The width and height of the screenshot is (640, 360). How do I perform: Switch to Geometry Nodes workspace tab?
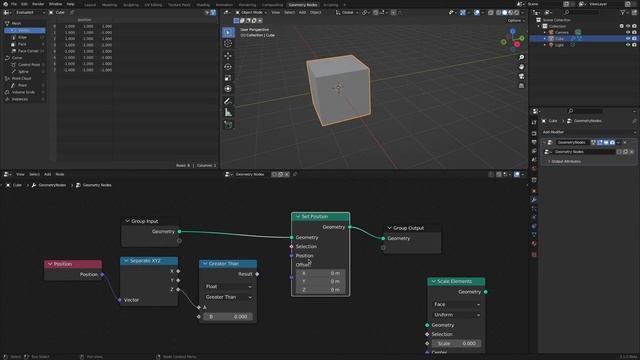[x=302, y=5]
